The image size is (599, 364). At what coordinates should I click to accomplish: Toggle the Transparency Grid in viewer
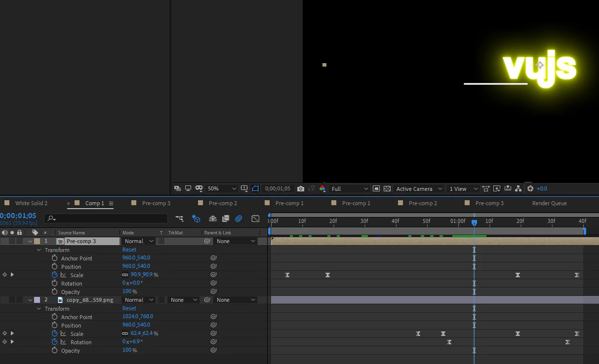(387, 188)
